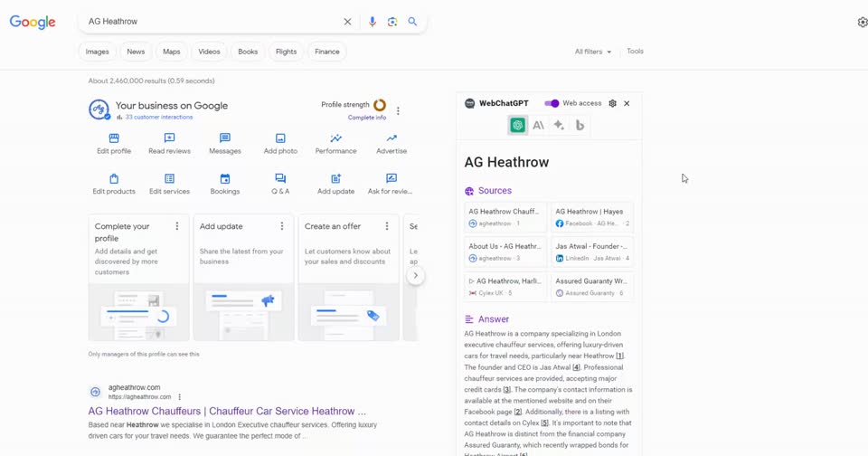Switch to Finance results
The height and width of the screenshot is (456, 868).
click(x=327, y=52)
